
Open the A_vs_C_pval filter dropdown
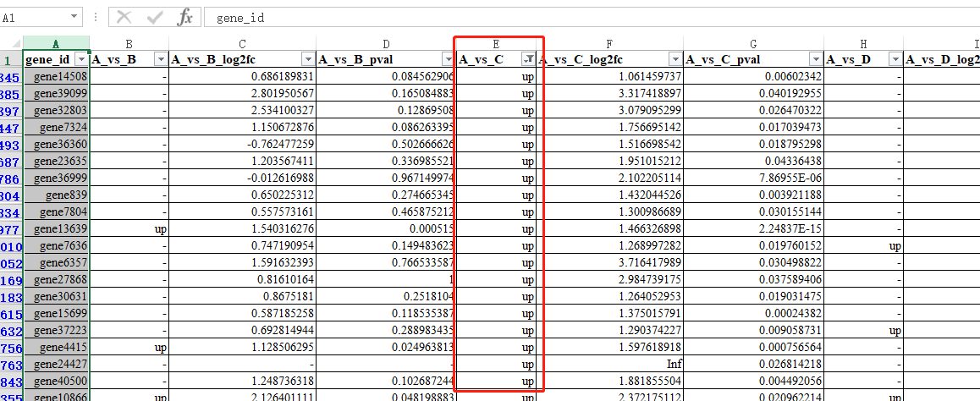pyautogui.click(x=814, y=59)
